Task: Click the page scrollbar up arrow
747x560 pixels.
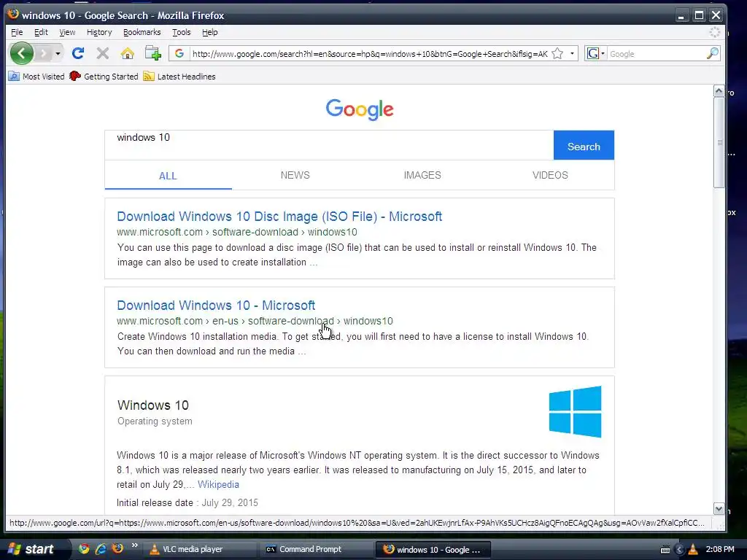Action: [719, 90]
